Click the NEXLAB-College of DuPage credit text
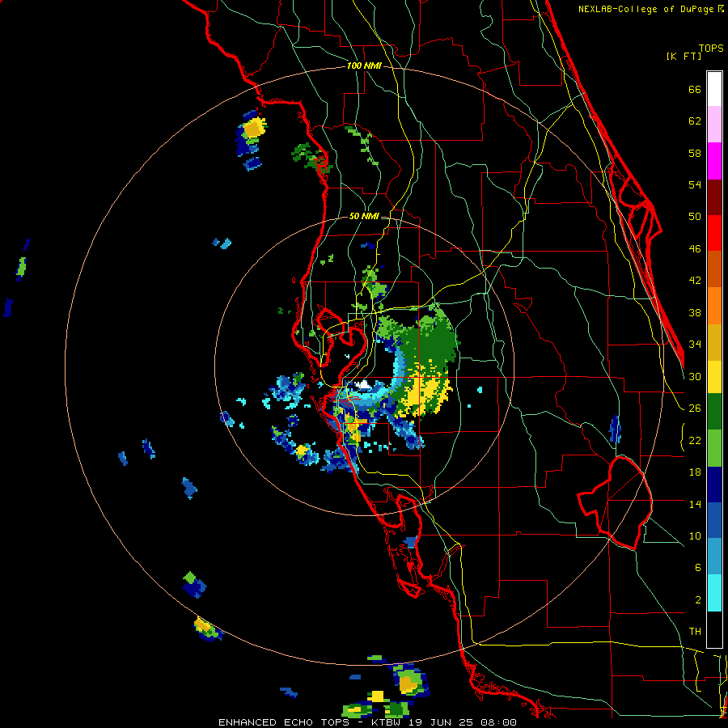728x728 pixels. tap(646, 9)
